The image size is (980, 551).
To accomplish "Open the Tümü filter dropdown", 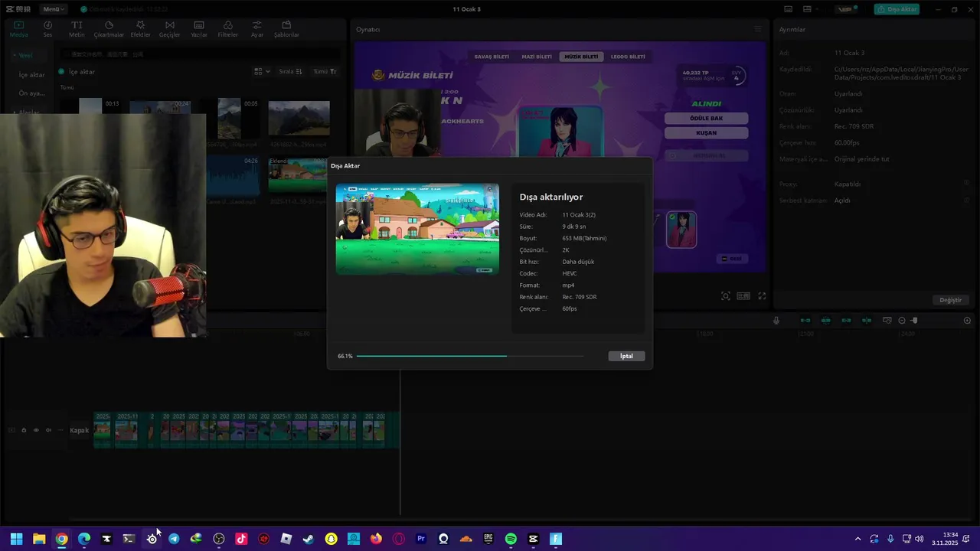I will coord(325,71).
